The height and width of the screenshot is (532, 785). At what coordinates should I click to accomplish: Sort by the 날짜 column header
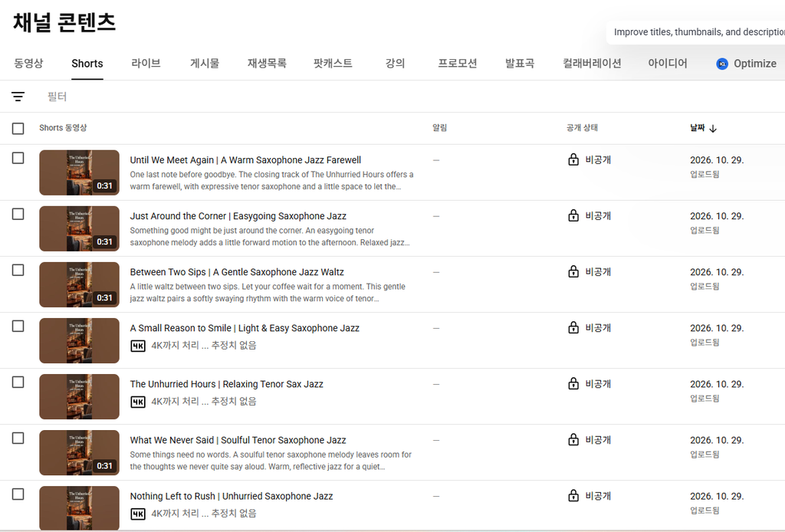[698, 128]
